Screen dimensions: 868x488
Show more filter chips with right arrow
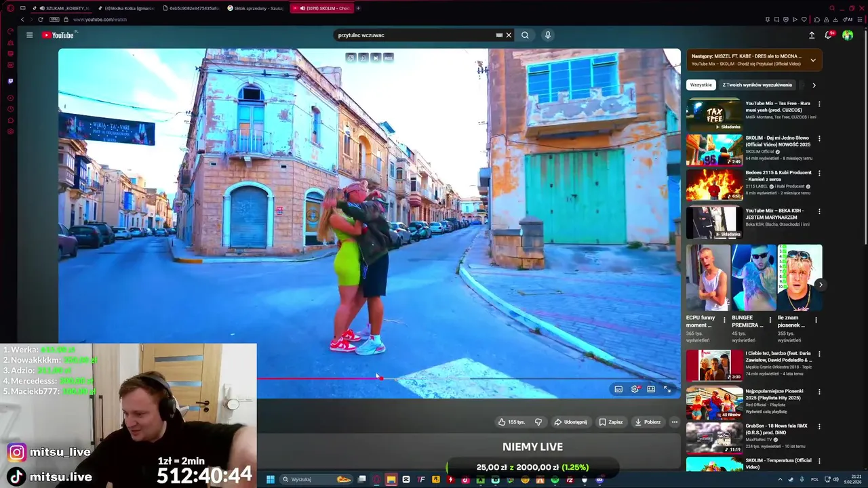pyautogui.click(x=814, y=85)
